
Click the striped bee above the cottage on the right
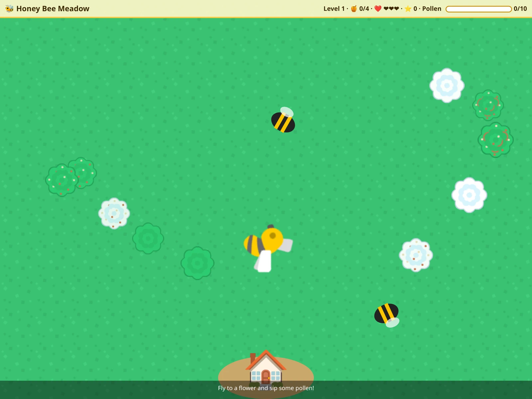point(387,315)
